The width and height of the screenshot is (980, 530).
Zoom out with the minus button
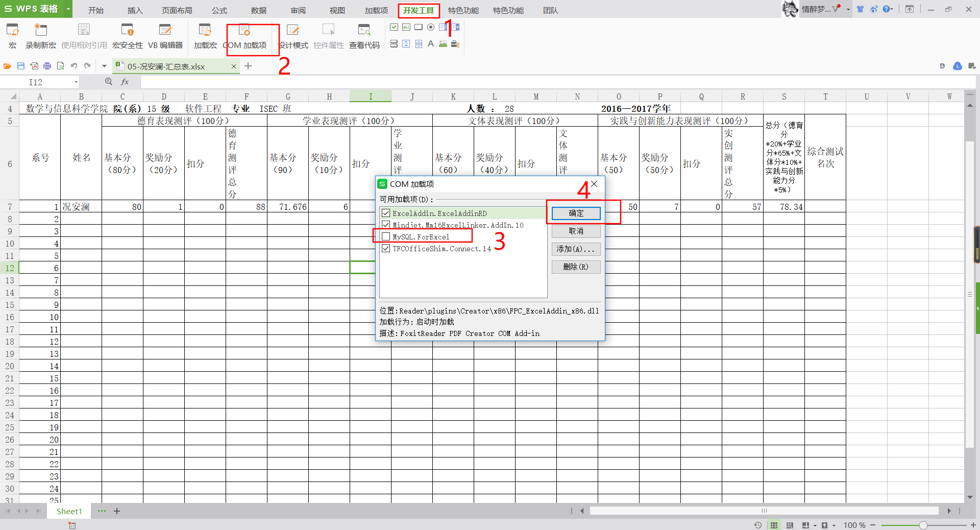pyautogui.click(x=873, y=525)
